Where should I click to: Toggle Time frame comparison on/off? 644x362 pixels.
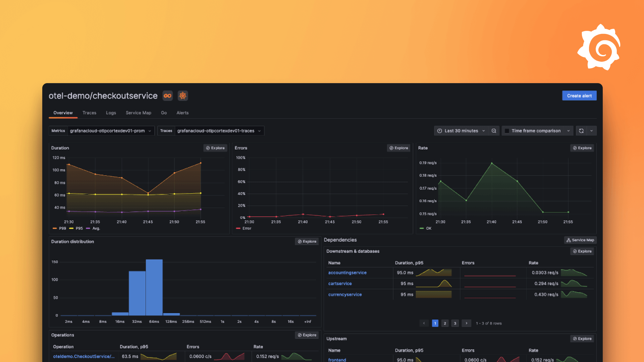(506, 130)
